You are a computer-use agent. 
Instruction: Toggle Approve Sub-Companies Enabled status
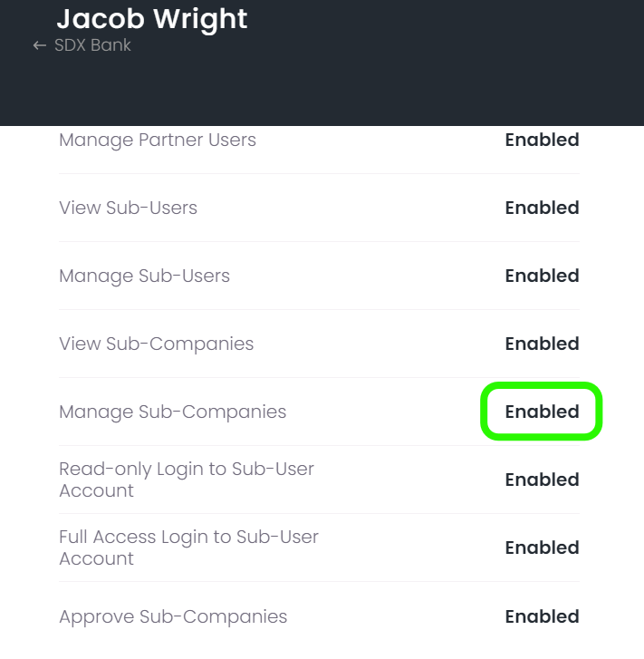click(542, 616)
